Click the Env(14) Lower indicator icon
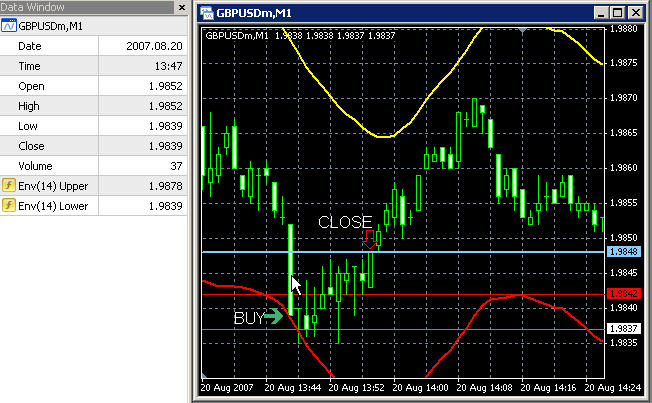The image size is (652, 403). coord(8,205)
